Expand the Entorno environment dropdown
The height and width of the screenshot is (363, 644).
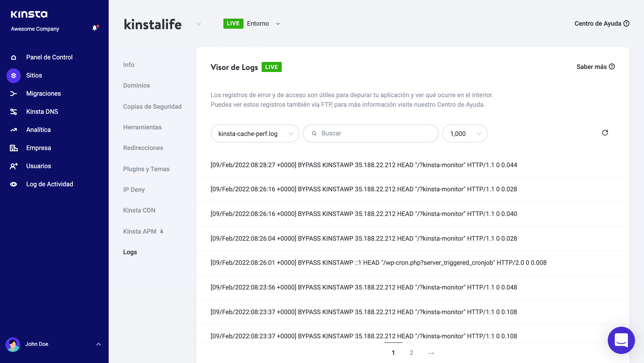click(x=278, y=24)
